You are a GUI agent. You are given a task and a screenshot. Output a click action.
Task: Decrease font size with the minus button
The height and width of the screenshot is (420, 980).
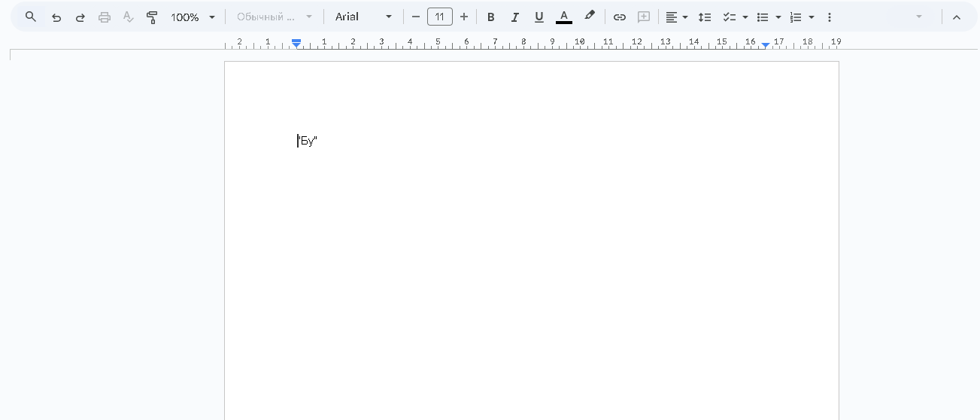[416, 17]
